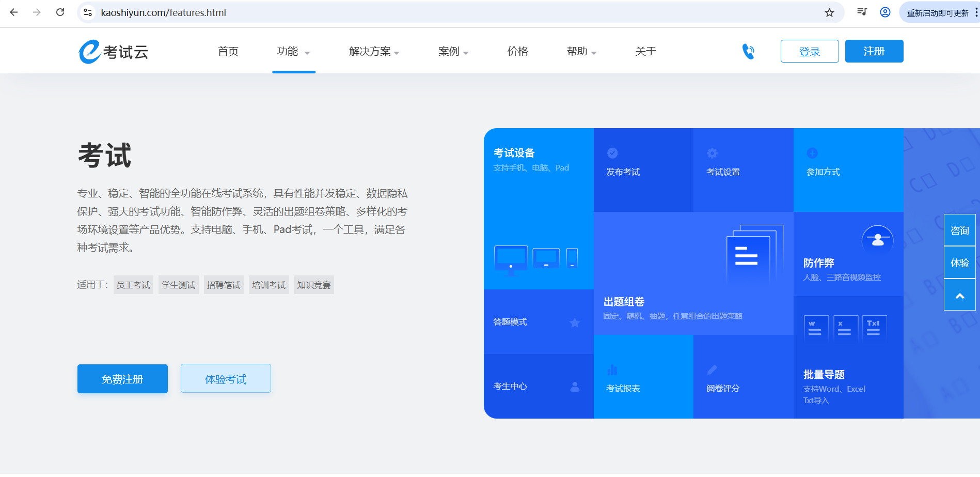Viewport: 980px width, 477px height.
Task: Expand the 案例 dropdown menu
Action: click(x=453, y=51)
